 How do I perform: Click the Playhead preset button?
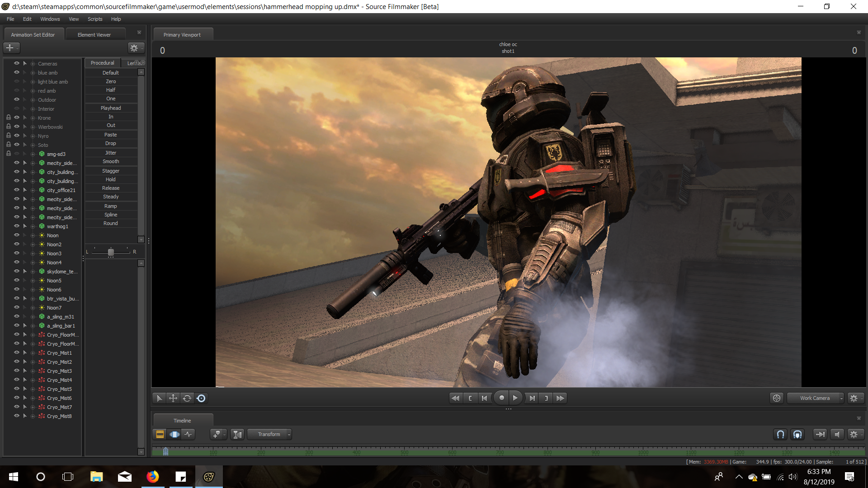coord(111,108)
